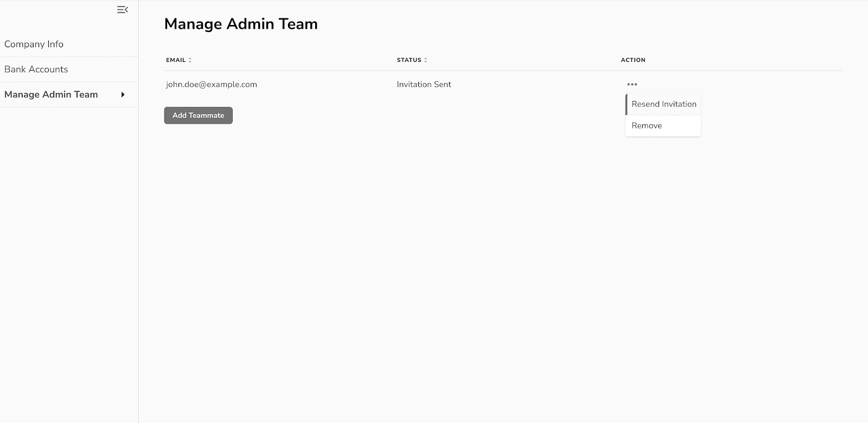Collapse the sidebar using the top menu icon
The image size is (868, 423).
tap(123, 10)
